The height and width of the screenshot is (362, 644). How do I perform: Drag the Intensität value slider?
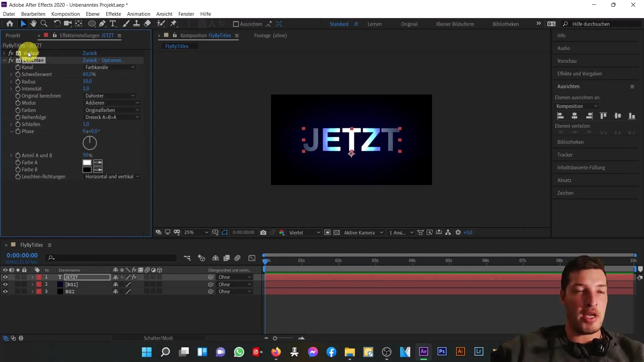tap(86, 88)
